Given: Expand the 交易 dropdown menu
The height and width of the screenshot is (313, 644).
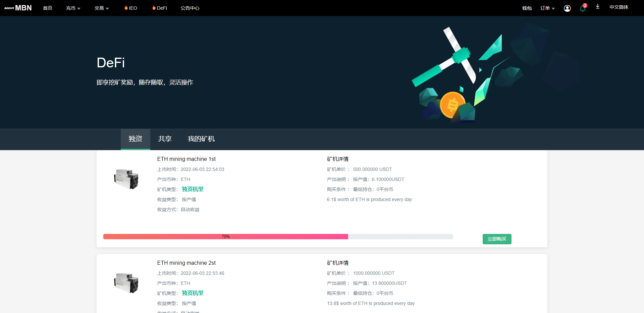Looking at the screenshot, I should 101,8.
